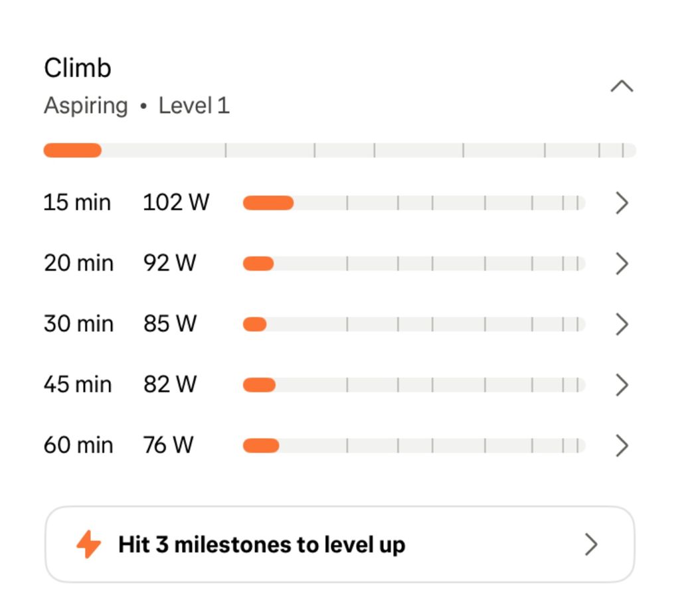This screenshot has width=680, height=616.
Task: Click the Aspiring Level 1 subtitle
Action: 137,106
